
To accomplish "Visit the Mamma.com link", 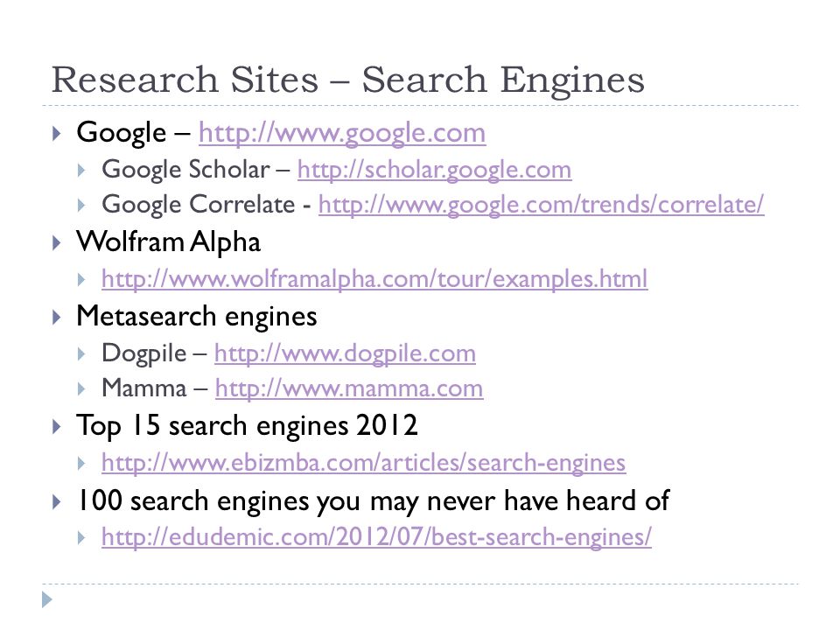I will [x=349, y=388].
